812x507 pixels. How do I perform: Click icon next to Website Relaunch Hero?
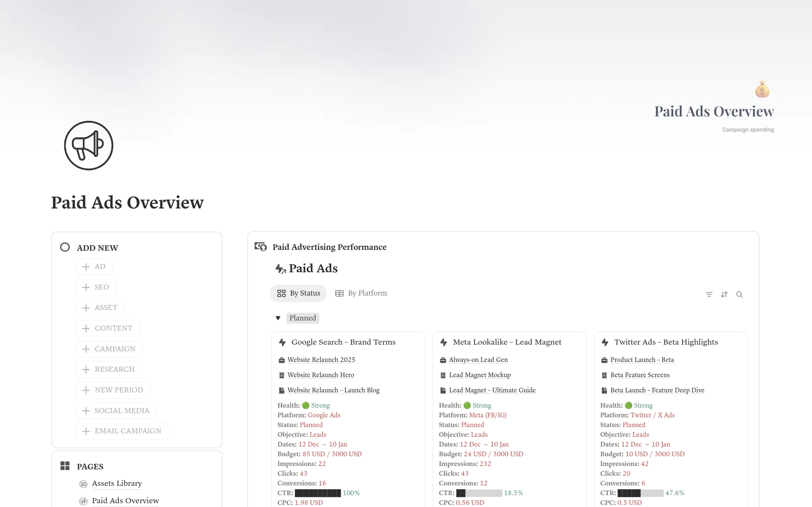pos(282,375)
